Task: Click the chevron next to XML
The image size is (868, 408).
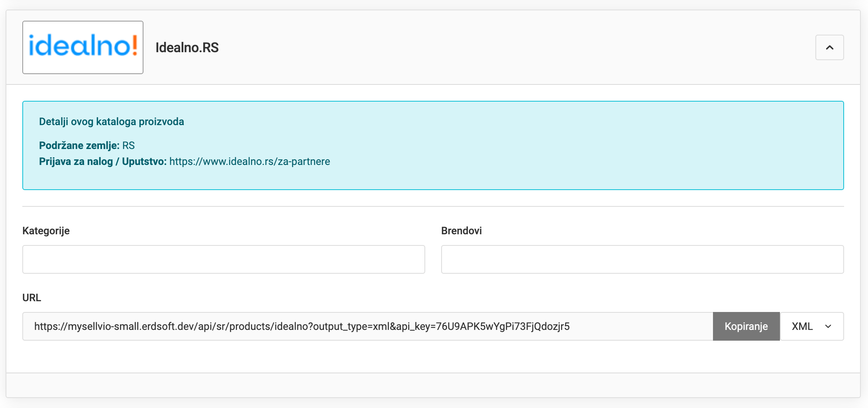Action: coord(828,326)
